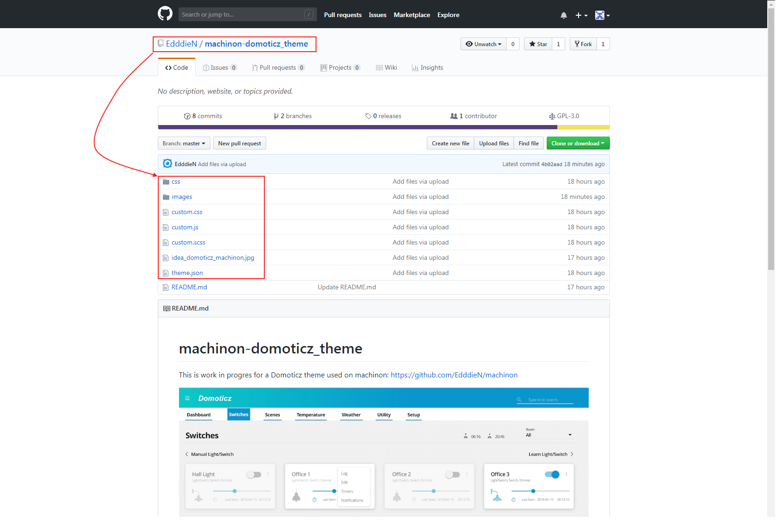Screen dimensions: 776x532
Task: Open Pull requests in top navigation
Action: pos(343,15)
